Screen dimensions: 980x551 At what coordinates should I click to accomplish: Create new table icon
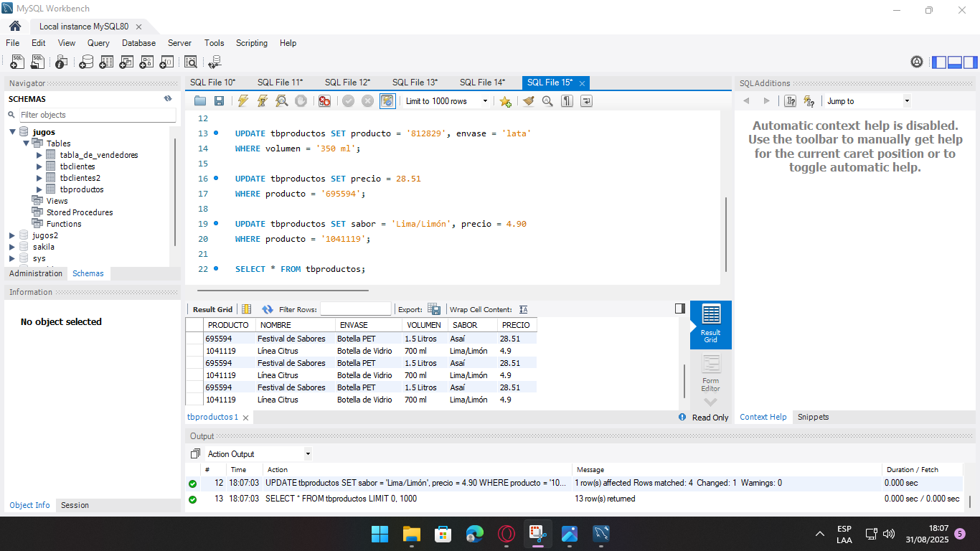[x=106, y=62]
